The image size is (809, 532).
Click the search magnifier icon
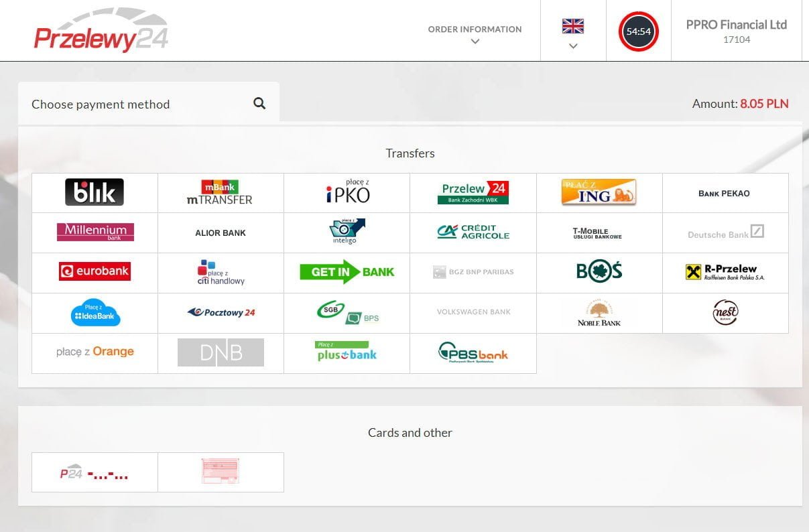tap(259, 104)
